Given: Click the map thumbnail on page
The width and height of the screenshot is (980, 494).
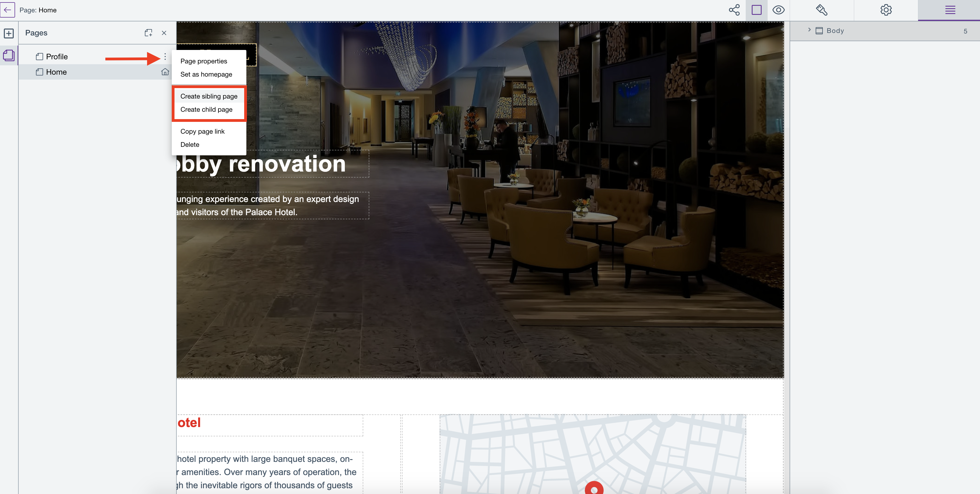Looking at the screenshot, I should click(x=592, y=453).
